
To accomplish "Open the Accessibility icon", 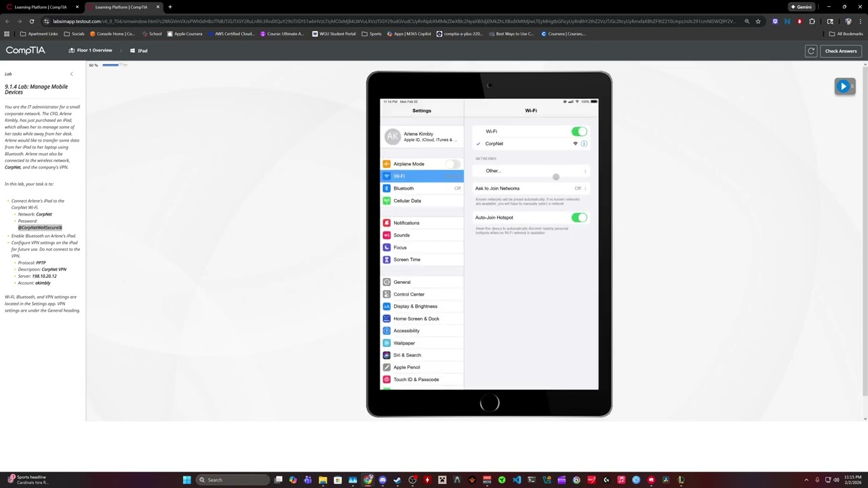I will point(387,331).
